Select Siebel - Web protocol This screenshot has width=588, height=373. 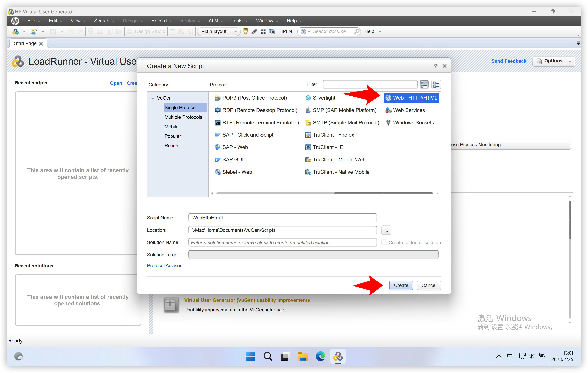pyautogui.click(x=233, y=172)
